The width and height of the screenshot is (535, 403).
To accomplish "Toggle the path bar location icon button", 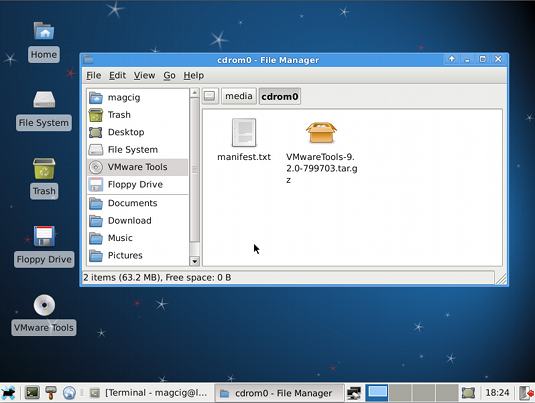I will coord(210,97).
